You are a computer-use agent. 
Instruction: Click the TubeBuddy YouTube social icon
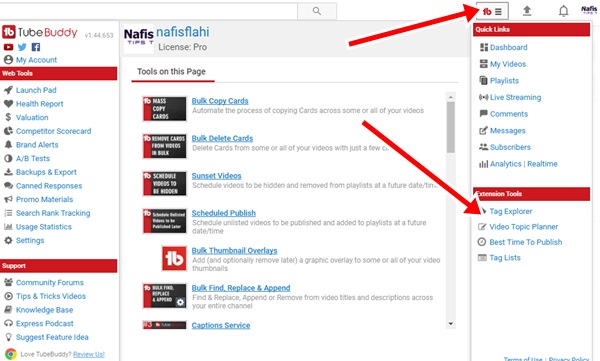pyautogui.click(x=8, y=47)
